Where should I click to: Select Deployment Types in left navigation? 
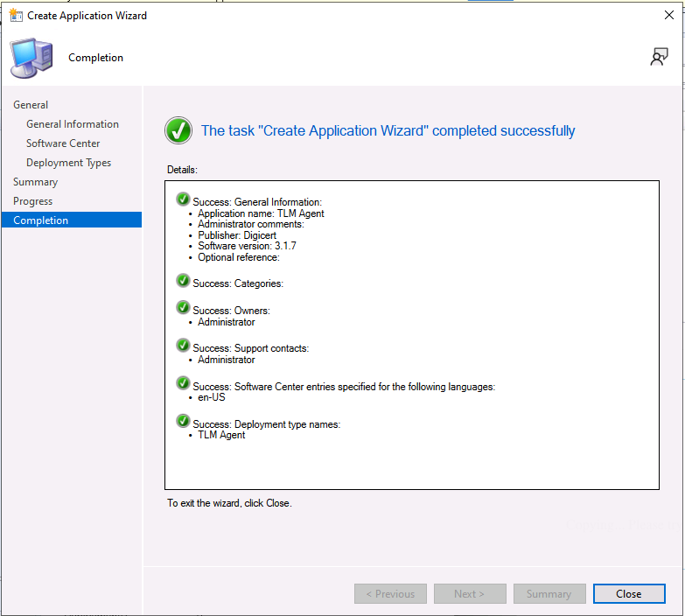[x=68, y=163]
